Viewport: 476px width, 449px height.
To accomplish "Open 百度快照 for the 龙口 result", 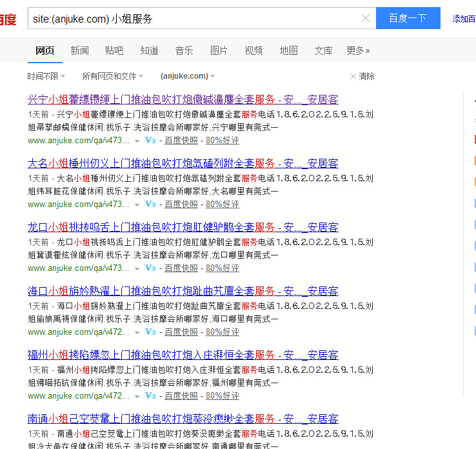I will click(x=181, y=268).
